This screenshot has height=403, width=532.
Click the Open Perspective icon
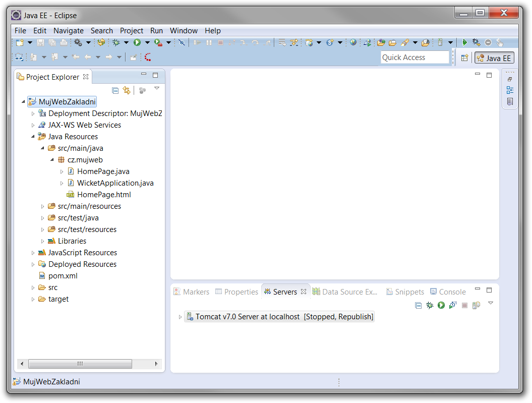click(464, 58)
